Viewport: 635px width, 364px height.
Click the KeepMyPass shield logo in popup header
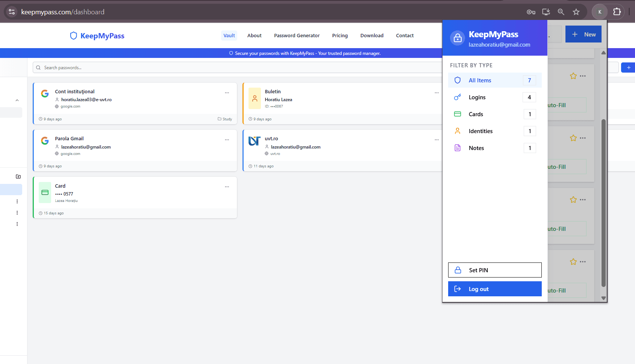[457, 38]
